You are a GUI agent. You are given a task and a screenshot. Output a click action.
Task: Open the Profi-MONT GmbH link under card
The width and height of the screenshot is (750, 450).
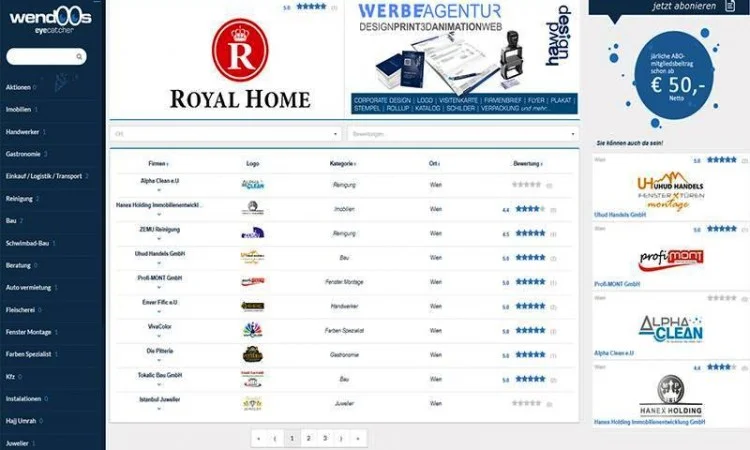click(x=617, y=284)
